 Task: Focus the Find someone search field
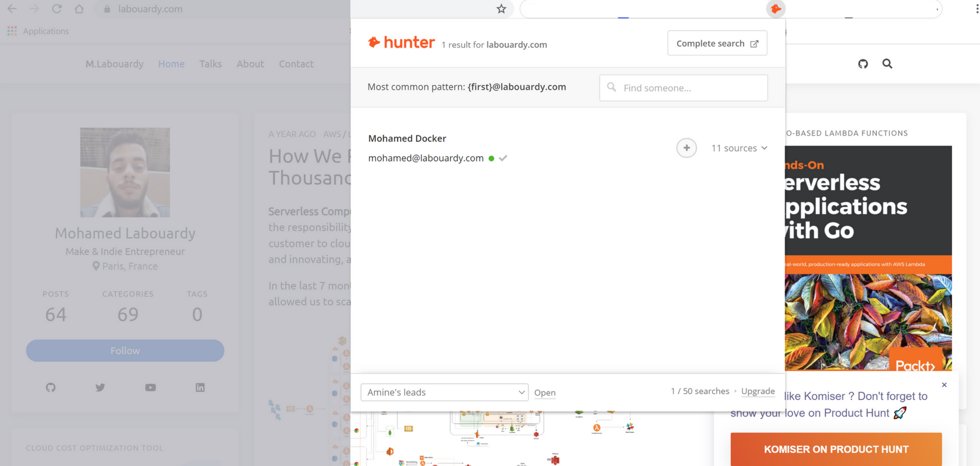tap(684, 88)
